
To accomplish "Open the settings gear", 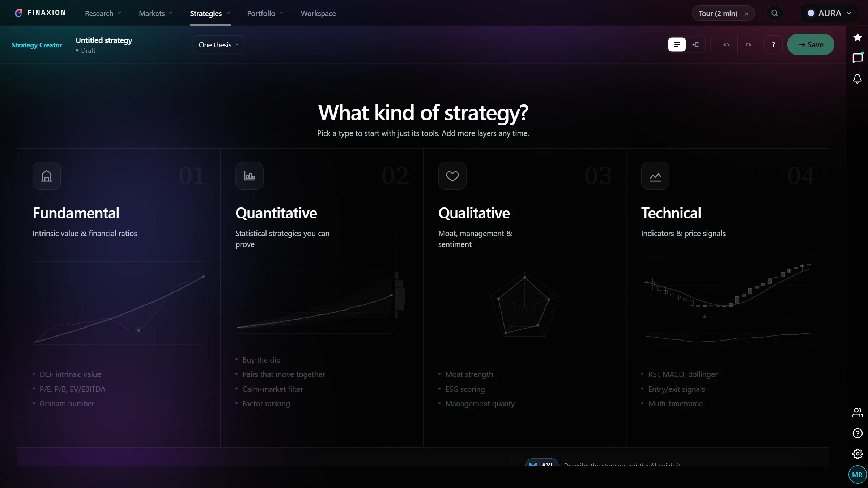I will coord(858,454).
